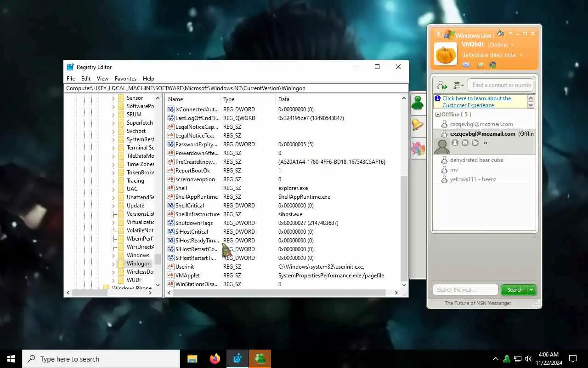Open the contact list layout dropdown icon
588x368 pixels.
tap(458, 85)
